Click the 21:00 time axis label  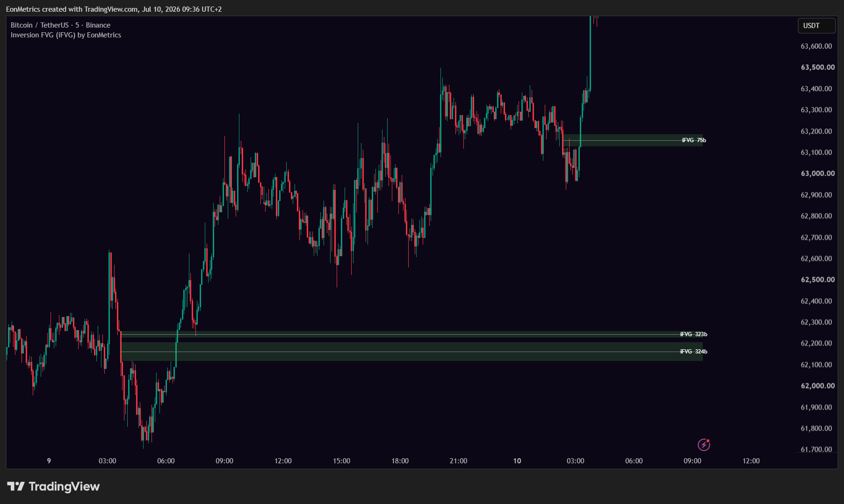[458, 461]
